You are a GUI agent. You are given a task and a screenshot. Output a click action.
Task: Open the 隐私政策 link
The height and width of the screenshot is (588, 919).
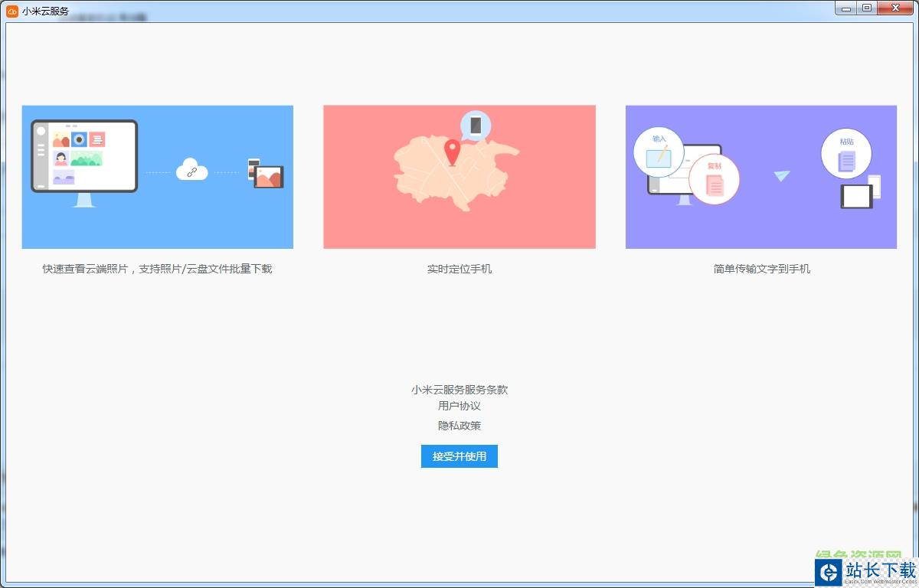[x=459, y=426]
